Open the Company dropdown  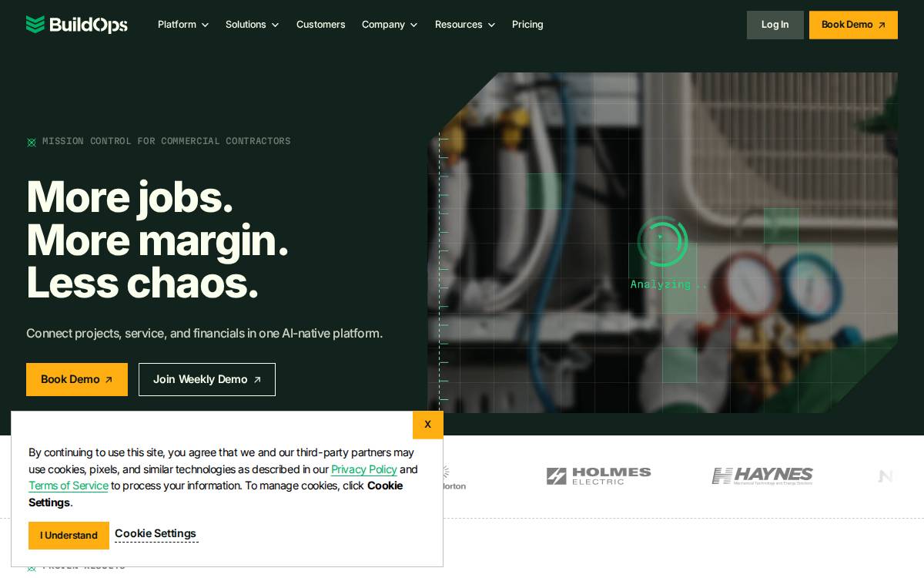point(390,25)
